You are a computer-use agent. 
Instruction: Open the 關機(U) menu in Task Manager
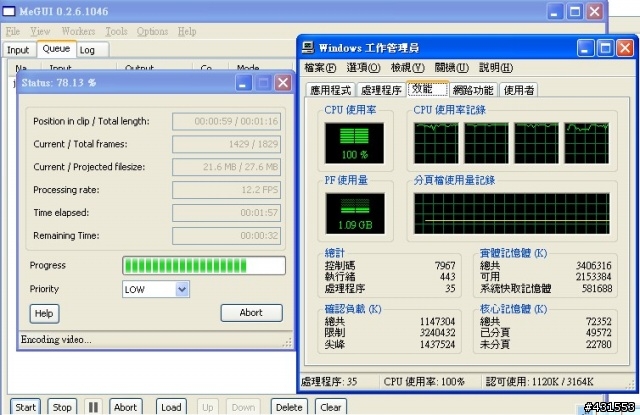[x=451, y=68]
